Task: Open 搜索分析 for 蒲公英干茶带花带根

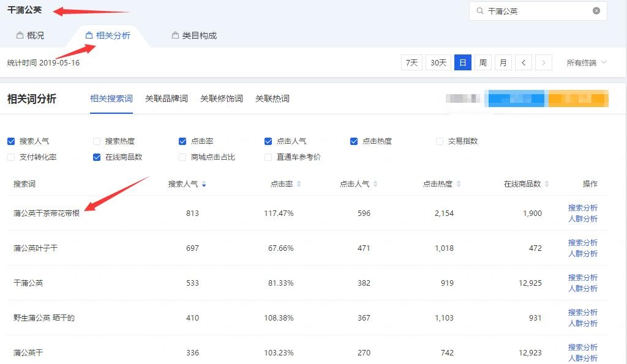Action: click(583, 208)
